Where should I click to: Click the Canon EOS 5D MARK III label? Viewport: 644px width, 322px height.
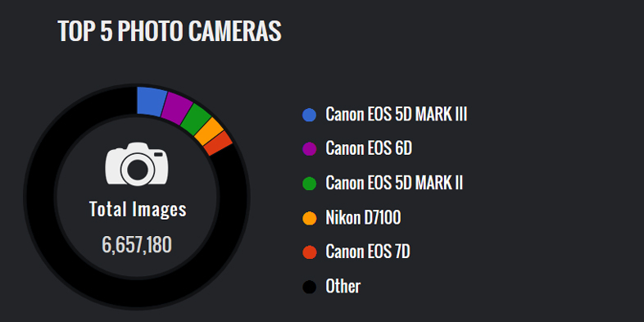click(x=397, y=115)
